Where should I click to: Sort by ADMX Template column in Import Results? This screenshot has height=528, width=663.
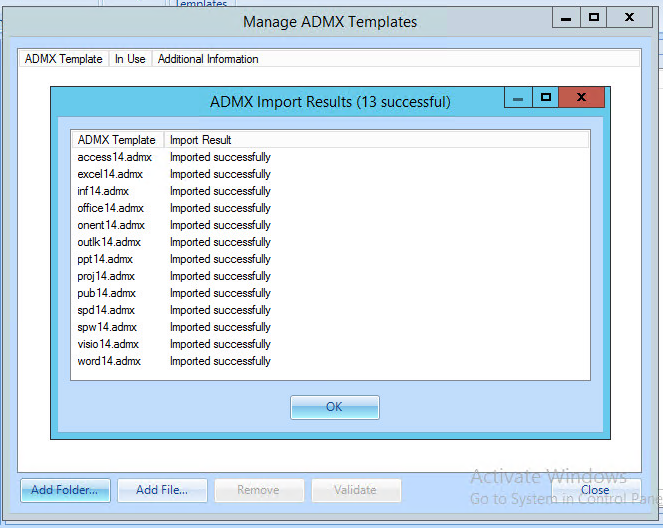(x=117, y=140)
